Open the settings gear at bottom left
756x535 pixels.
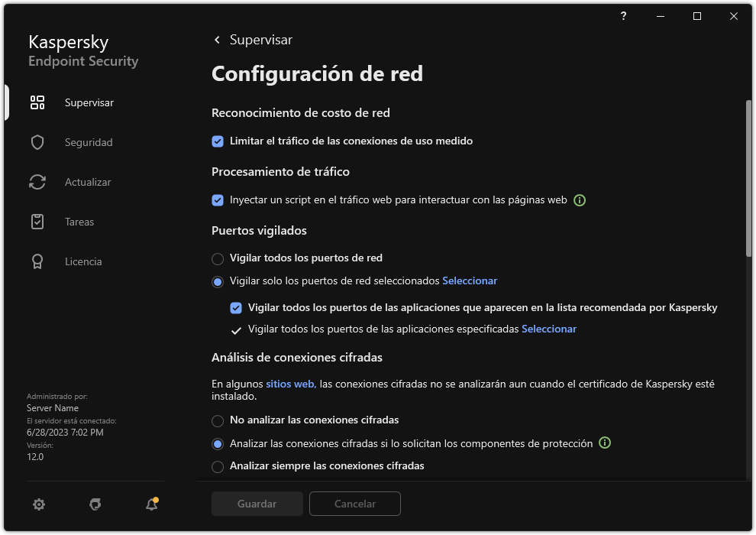coord(38,504)
